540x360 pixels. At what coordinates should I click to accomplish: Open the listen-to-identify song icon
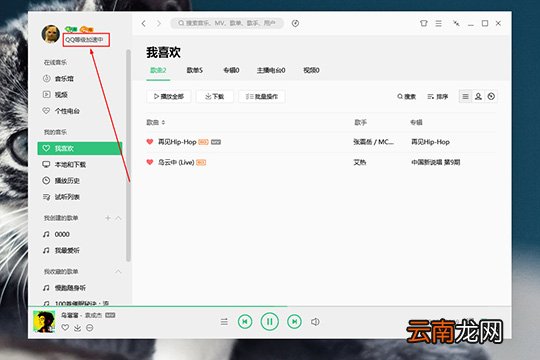(x=295, y=23)
